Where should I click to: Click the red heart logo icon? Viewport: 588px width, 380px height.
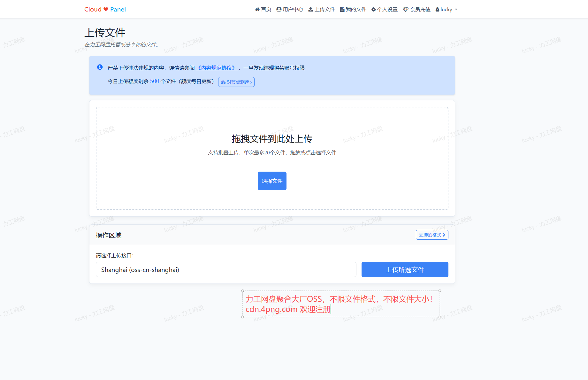[x=106, y=9]
